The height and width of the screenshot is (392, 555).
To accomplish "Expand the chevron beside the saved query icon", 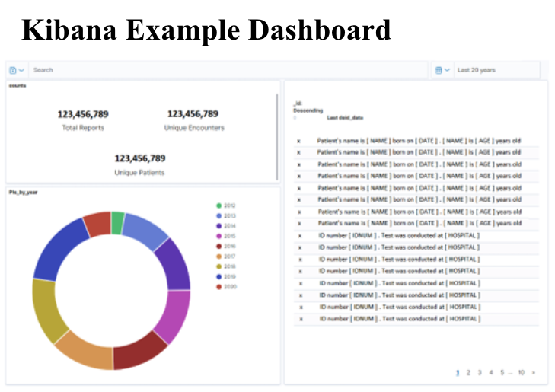I will [21, 70].
